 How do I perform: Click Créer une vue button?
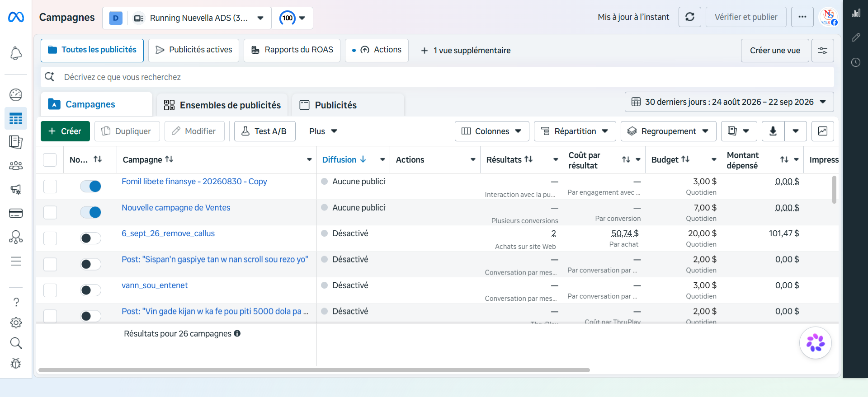coord(775,51)
